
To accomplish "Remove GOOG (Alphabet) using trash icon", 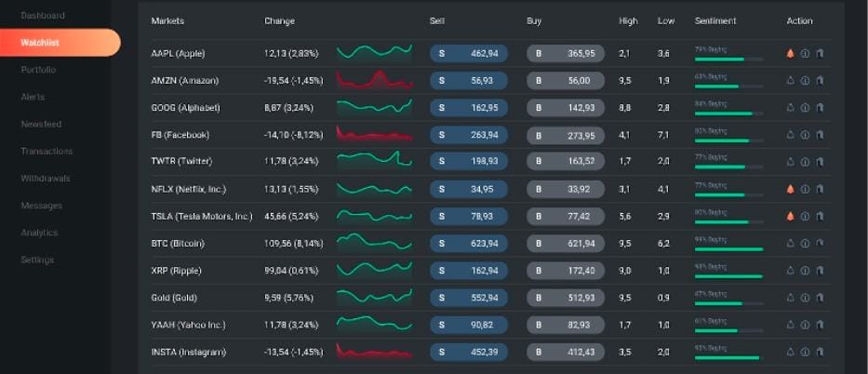I will [820, 108].
